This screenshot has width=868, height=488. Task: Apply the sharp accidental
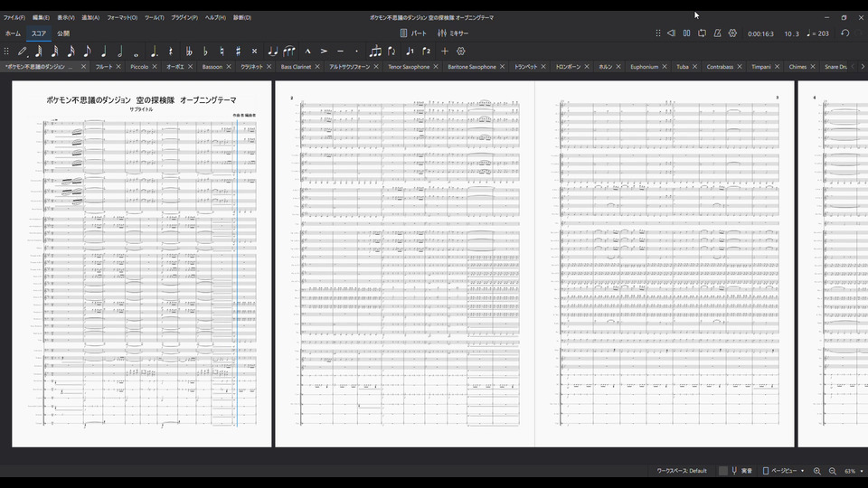[238, 52]
